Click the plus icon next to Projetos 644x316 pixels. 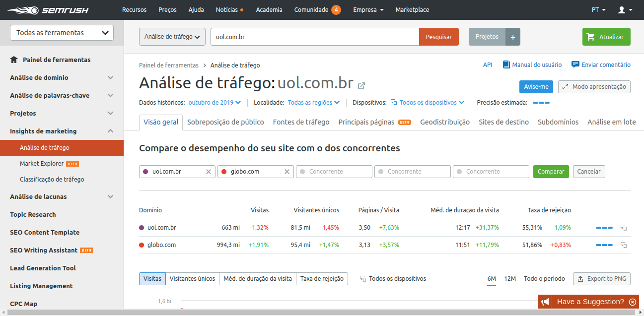pyautogui.click(x=513, y=37)
